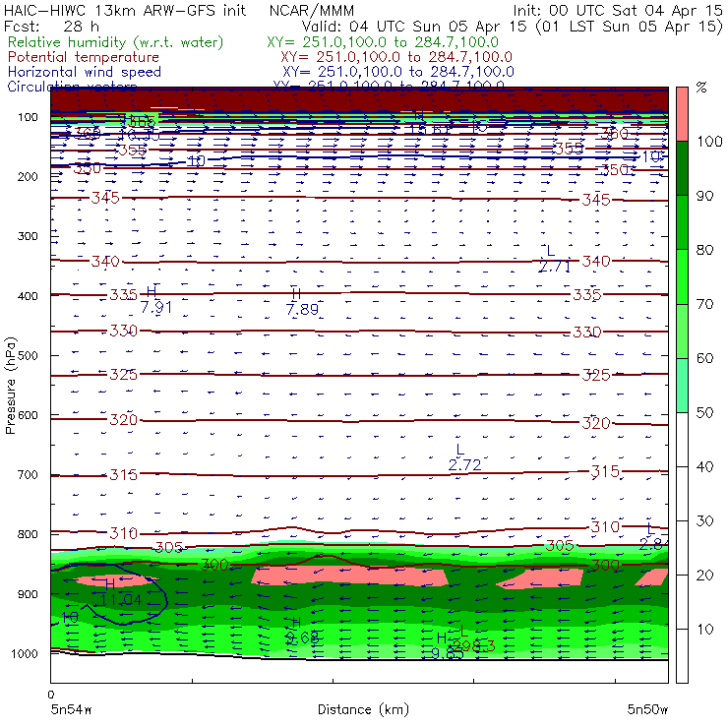Click the green 'Relative humidity (w.r.t. water)' legend label
Viewport: 728px width, 728px height.
tap(116, 42)
